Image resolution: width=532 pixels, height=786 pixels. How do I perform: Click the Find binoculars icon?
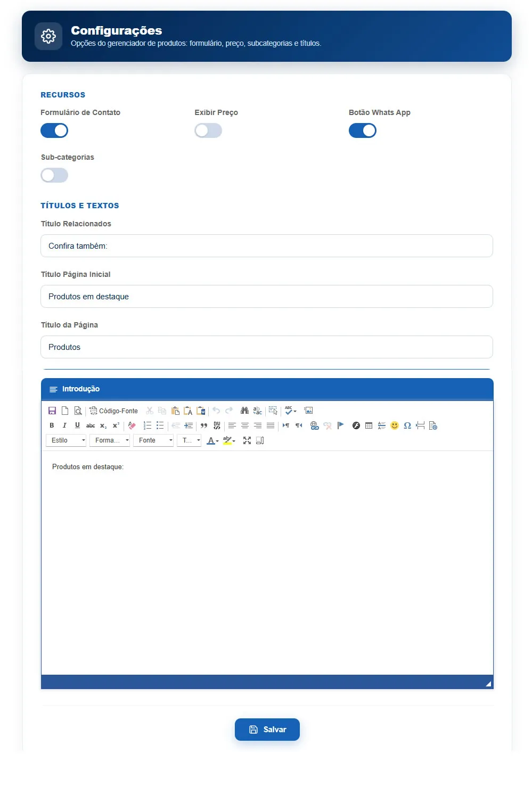coord(244,411)
